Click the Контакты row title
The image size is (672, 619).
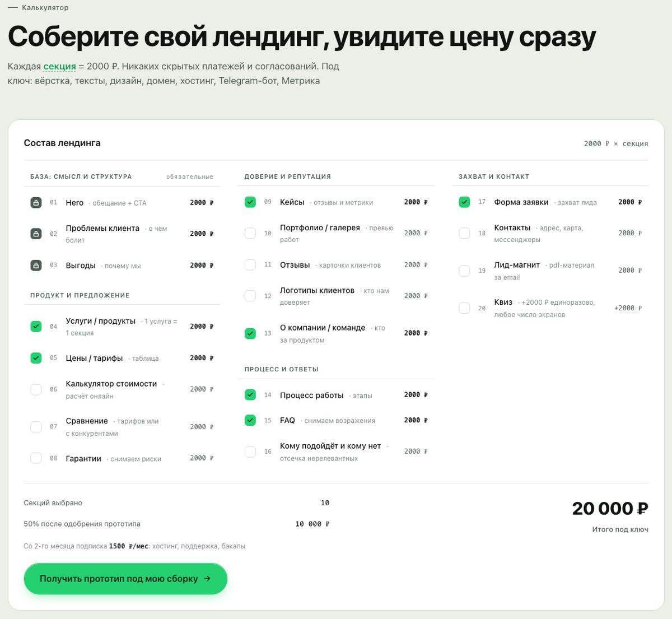click(512, 227)
